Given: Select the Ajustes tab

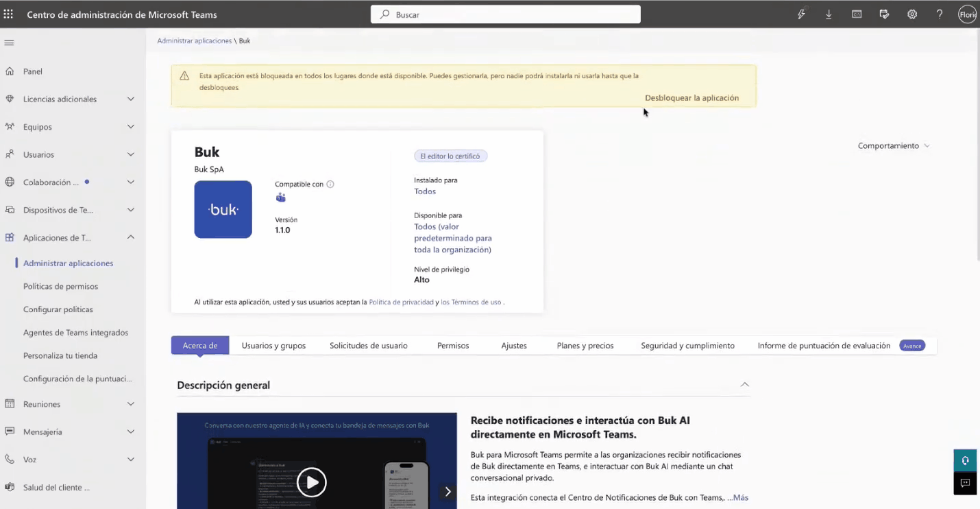Looking at the screenshot, I should tap(514, 346).
